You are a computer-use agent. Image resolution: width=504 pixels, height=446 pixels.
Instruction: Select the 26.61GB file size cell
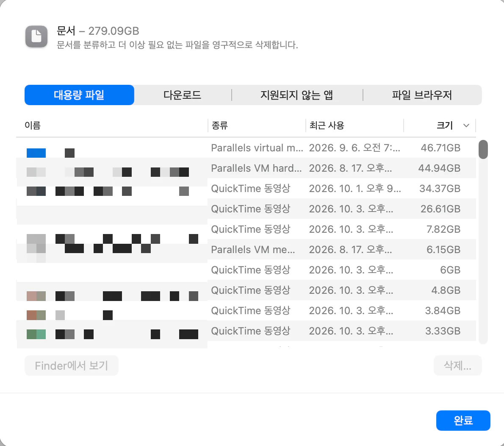click(440, 209)
